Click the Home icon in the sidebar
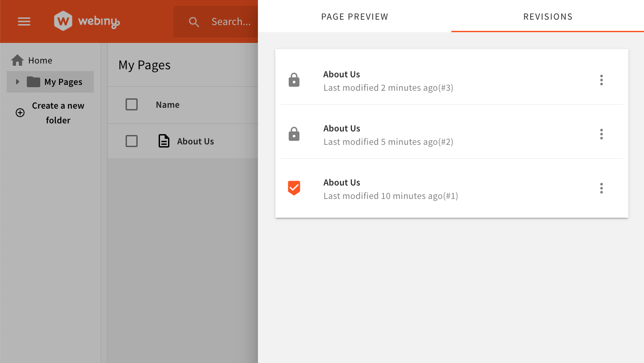This screenshot has width=644, height=363. tap(17, 59)
